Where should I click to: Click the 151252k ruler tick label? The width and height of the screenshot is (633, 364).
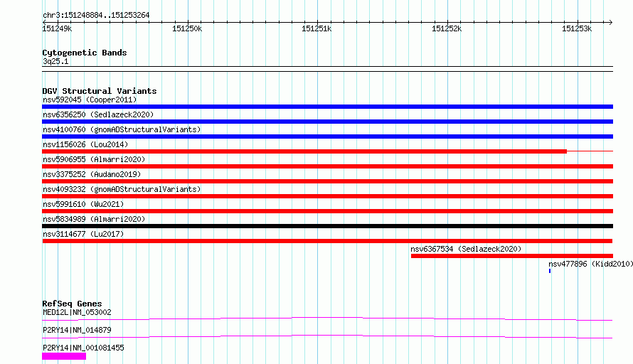click(x=447, y=28)
